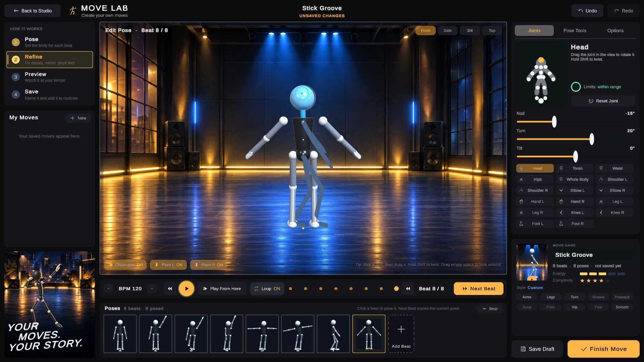Click Next Beat button
Screen dimensions: 644x362
[479, 289]
